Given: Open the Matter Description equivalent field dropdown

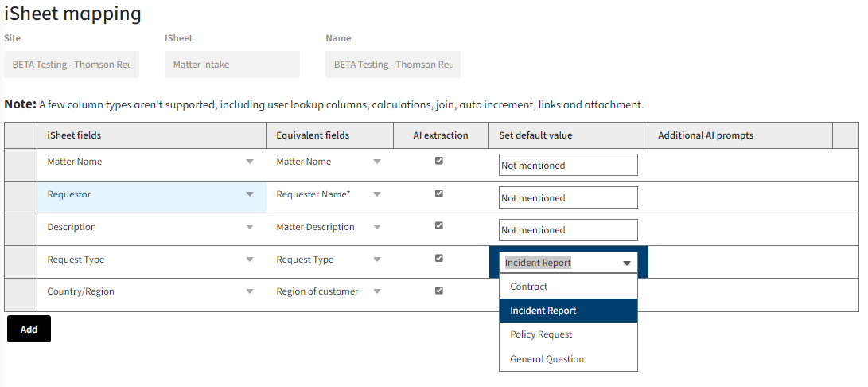Looking at the screenshot, I should click(x=377, y=227).
